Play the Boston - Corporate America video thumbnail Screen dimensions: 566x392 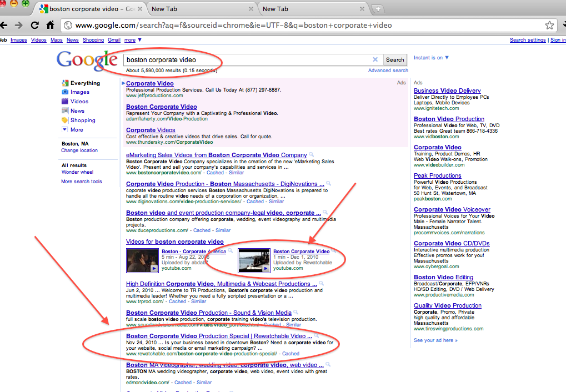[x=142, y=260]
